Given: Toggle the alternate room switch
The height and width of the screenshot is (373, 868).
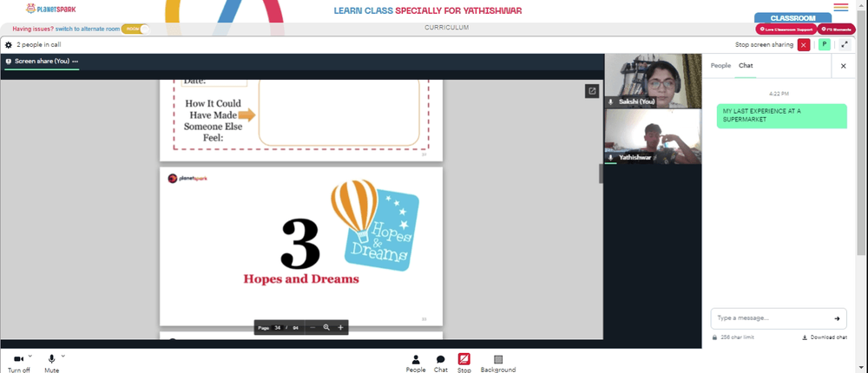Looking at the screenshot, I should (135, 29).
